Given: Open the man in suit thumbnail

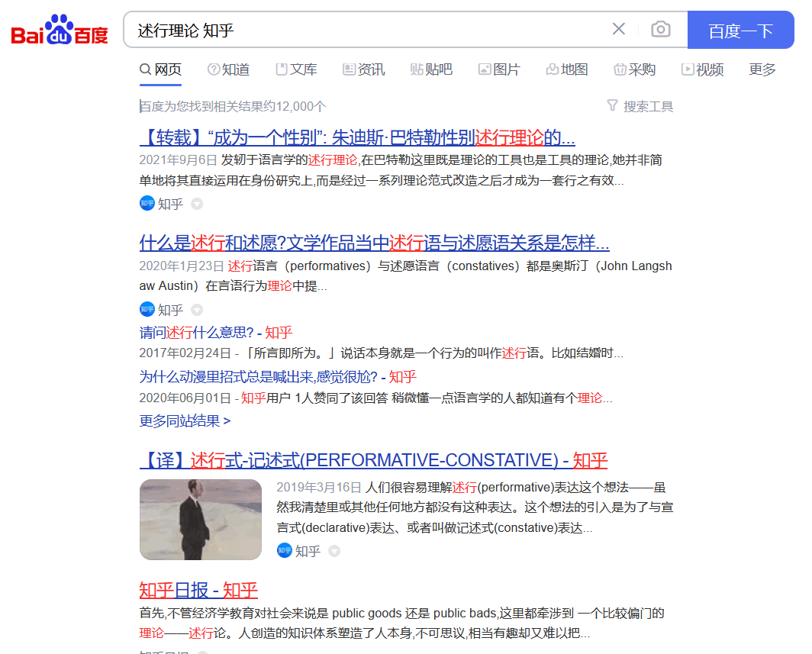Looking at the screenshot, I should pos(200,520).
